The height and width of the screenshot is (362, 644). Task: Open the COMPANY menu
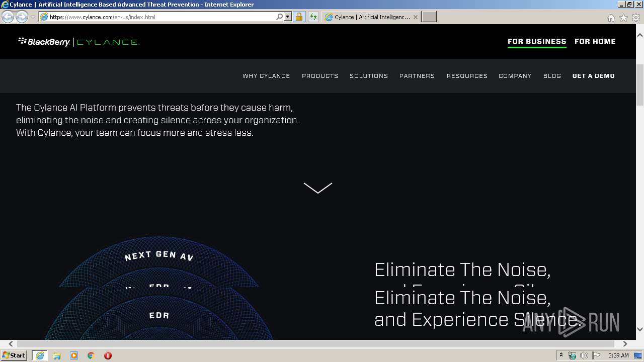[515, 76]
